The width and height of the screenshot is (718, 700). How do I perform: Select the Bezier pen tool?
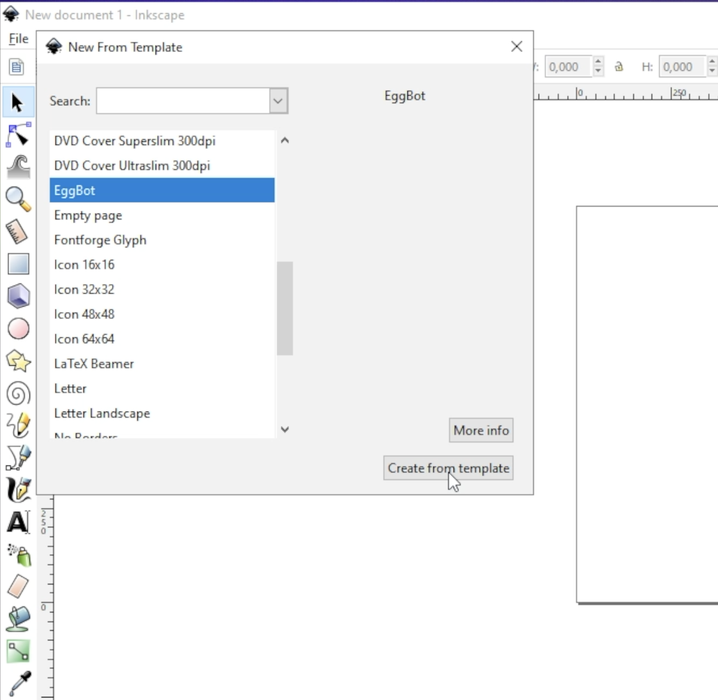tap(18, 458)
